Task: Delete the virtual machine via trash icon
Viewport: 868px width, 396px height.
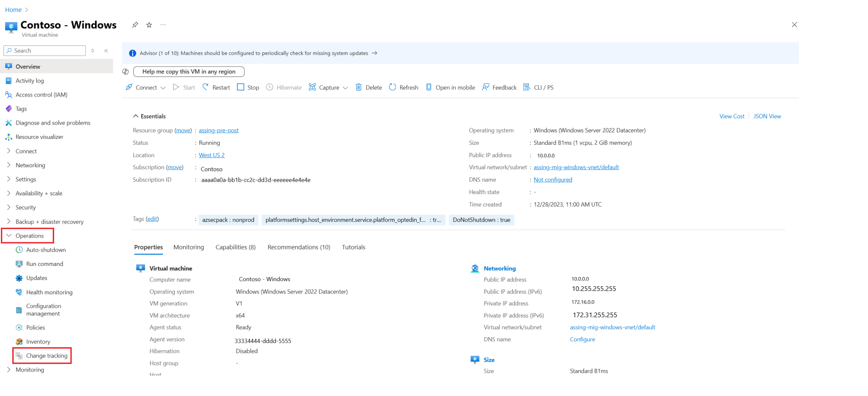Action: pyautogui.click(x=359, y=87)
